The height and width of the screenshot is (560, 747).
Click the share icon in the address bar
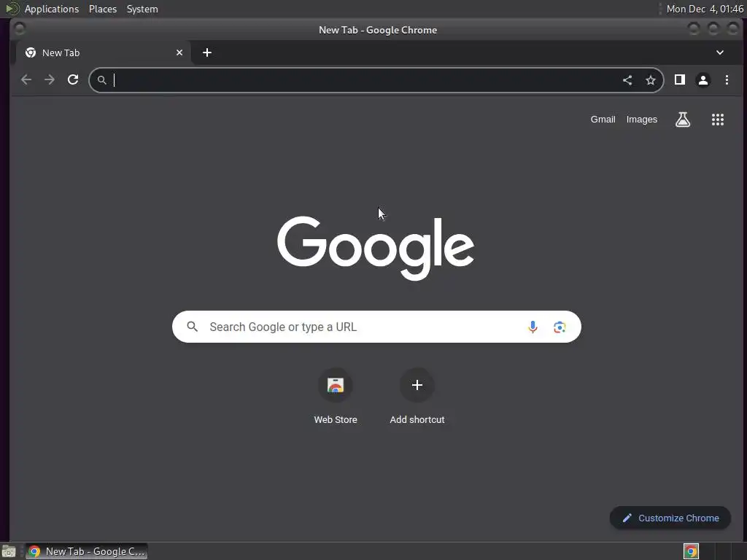tap(627, 80)
